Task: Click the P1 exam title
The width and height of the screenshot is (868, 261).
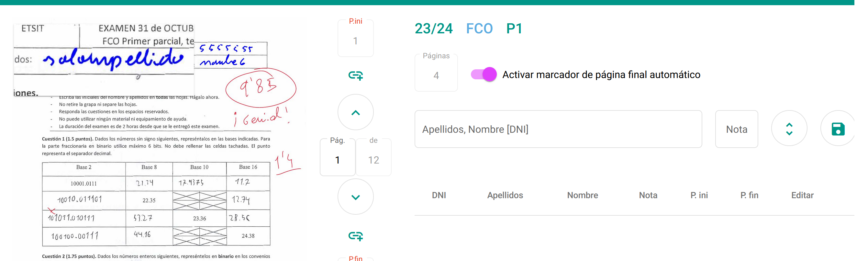Action: 514,29
